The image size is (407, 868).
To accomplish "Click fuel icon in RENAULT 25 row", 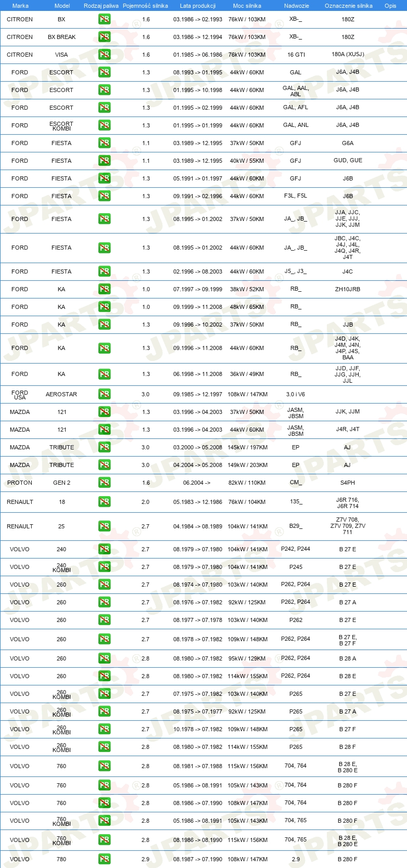I will click(104, 526).
